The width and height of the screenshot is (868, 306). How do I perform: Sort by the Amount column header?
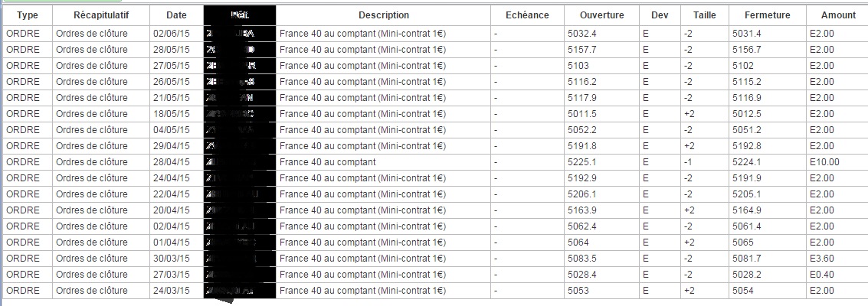[837, 15]
